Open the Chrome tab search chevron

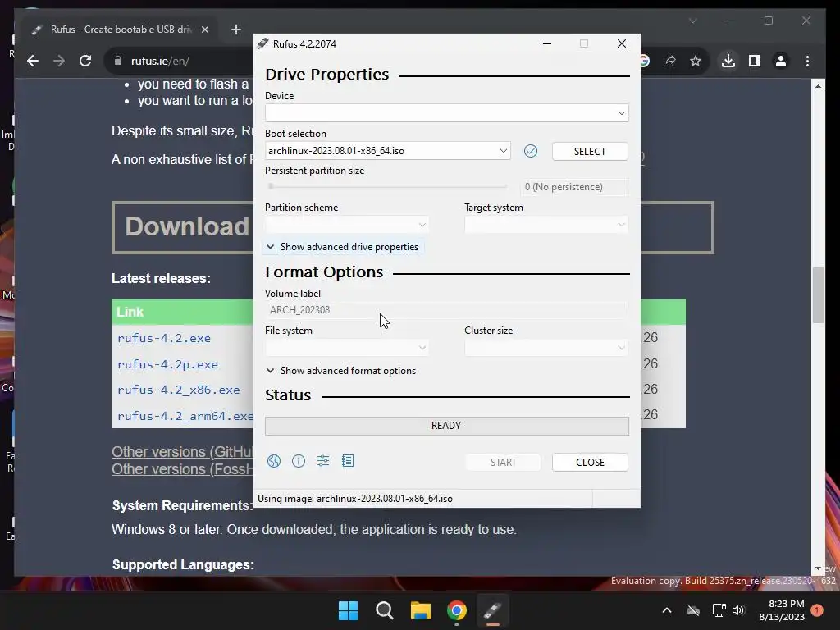[x=692, y=21]
